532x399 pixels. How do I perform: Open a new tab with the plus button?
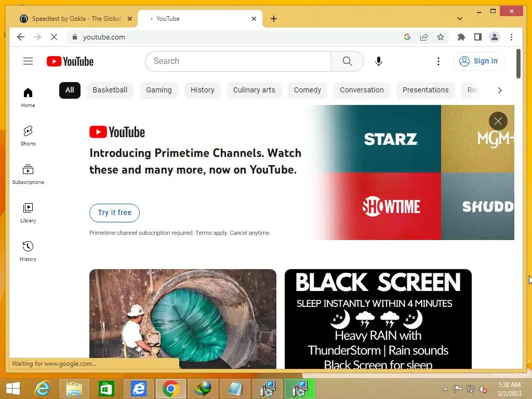(x=274, y=19)
